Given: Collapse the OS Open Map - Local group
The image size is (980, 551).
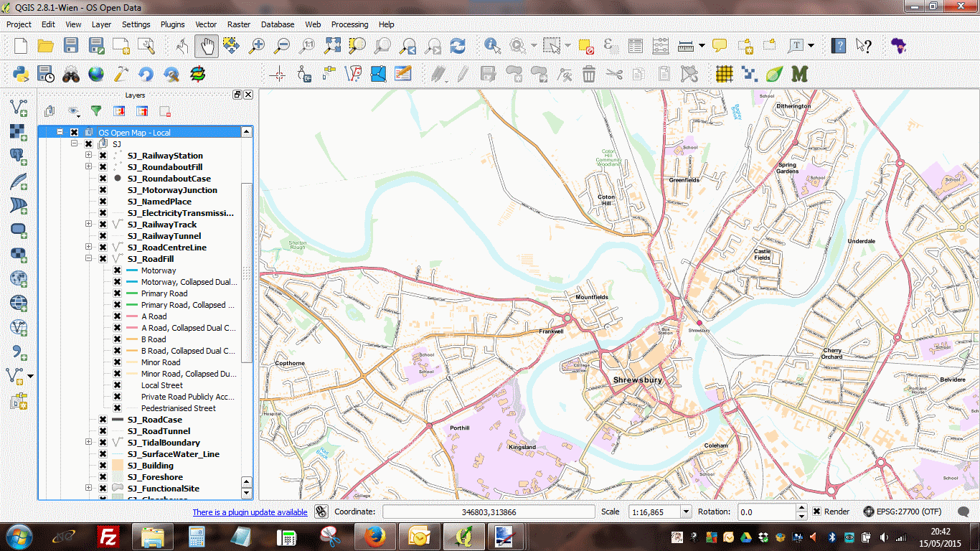Looking at the screenshot, I should 60,133.
